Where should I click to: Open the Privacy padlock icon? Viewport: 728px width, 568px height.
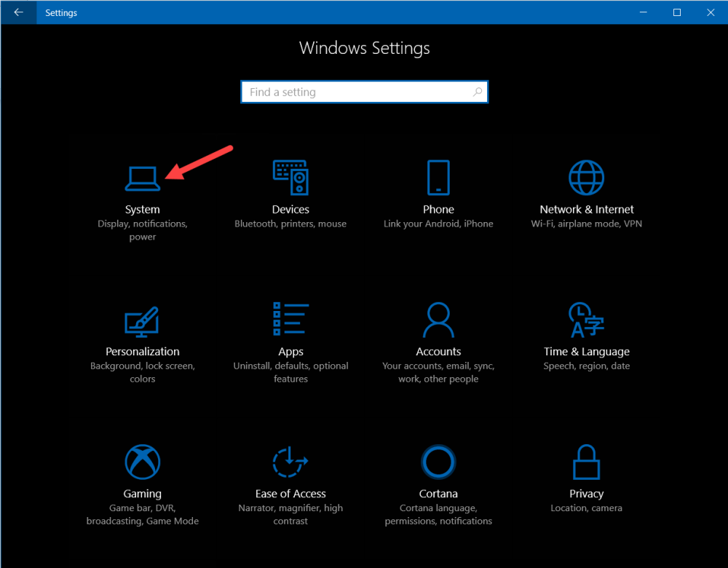586,462
